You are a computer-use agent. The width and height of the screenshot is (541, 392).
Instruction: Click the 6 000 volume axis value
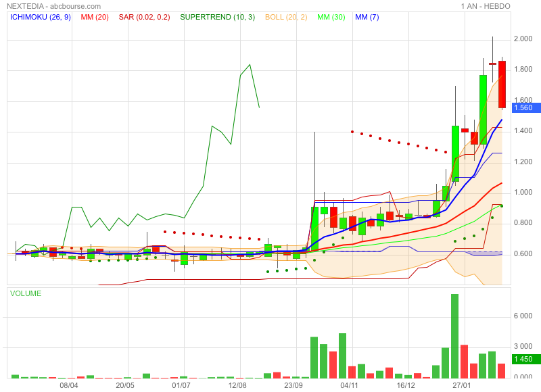tap(523, 316)
